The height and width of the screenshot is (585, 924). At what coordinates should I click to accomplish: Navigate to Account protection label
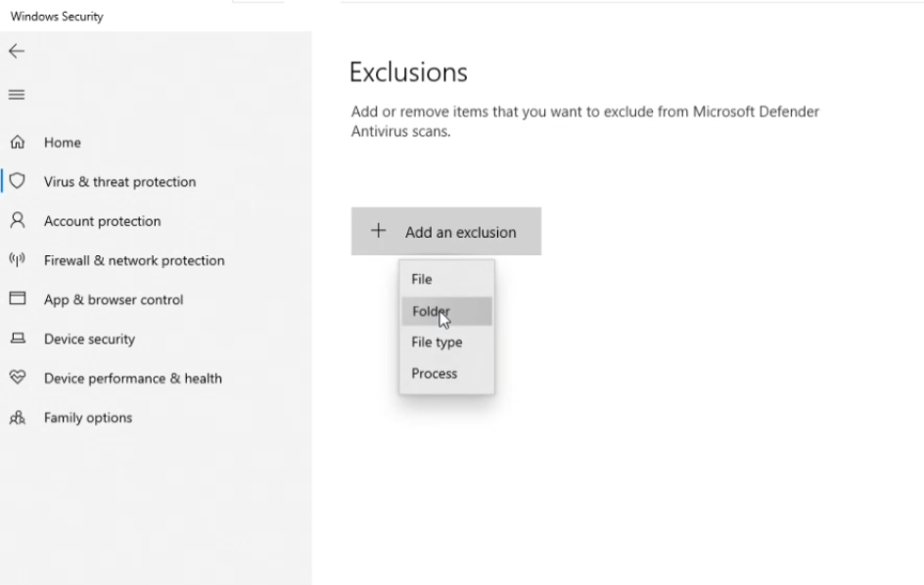(103, 221)
